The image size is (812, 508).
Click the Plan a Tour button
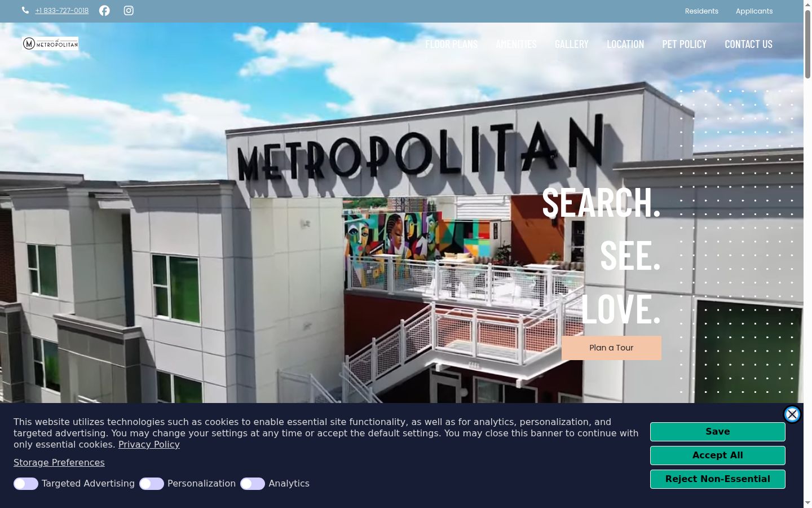pyautogui.click(x=611, y=348)
